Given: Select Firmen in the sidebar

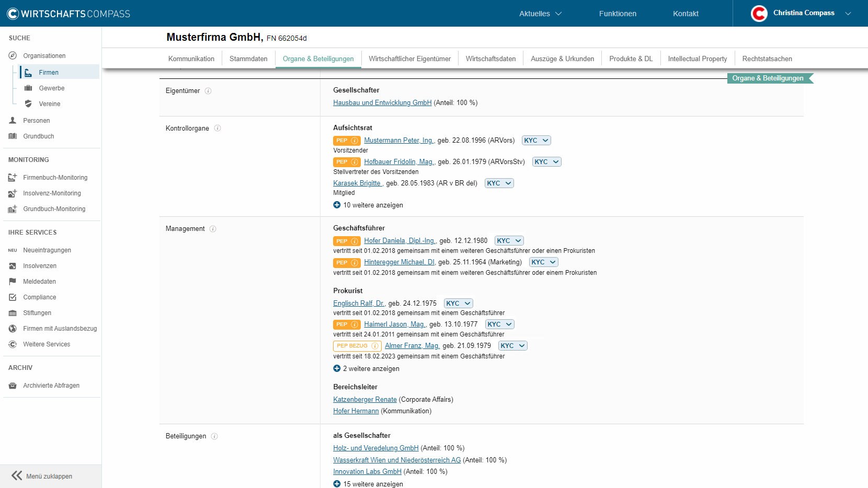Looking at the screenshot, I should tap(59, 72).
